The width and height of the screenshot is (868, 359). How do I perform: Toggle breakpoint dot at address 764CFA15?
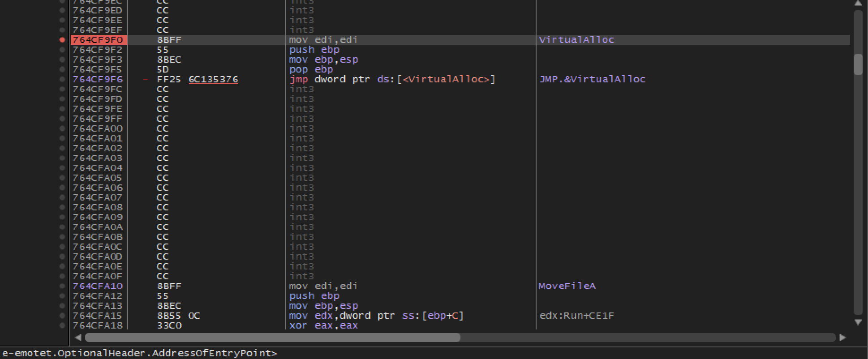pyautogui.click(x=62, y=316)
